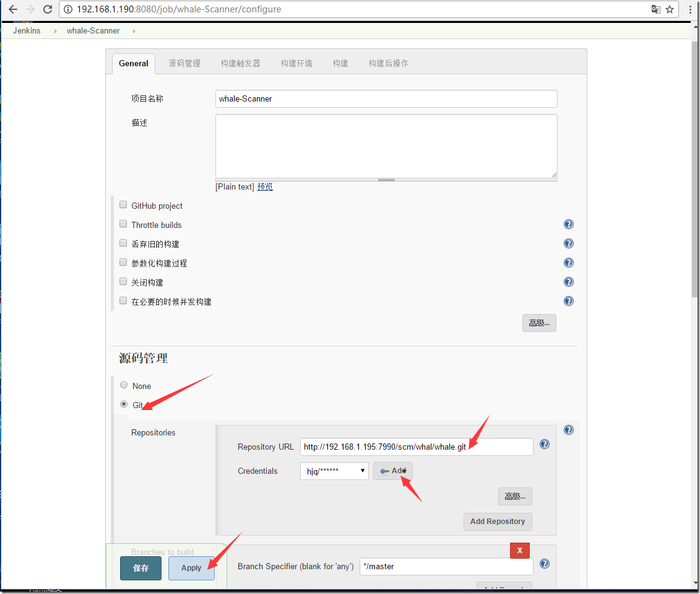Go back with browser back arrow
This screenshot has height=594, width=700.
[13, 9]
